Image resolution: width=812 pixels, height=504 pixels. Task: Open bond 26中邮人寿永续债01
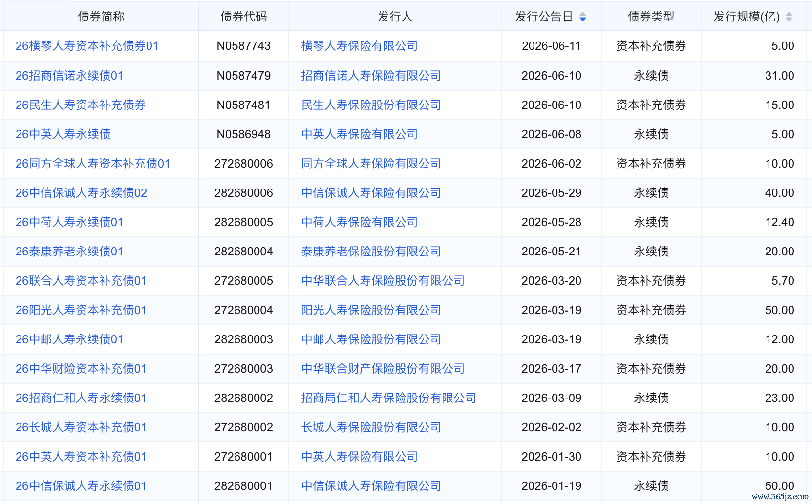click(x=69, y=339)
